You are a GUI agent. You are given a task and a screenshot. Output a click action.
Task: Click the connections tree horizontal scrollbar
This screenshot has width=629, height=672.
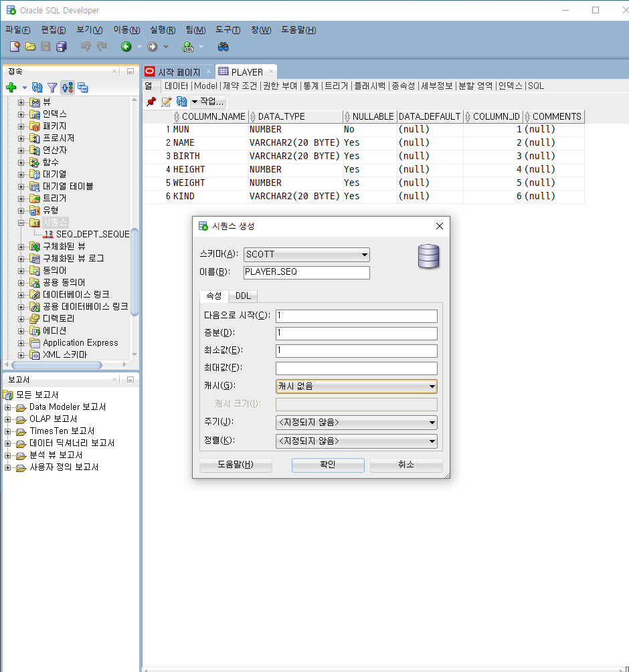click(57, 364)
